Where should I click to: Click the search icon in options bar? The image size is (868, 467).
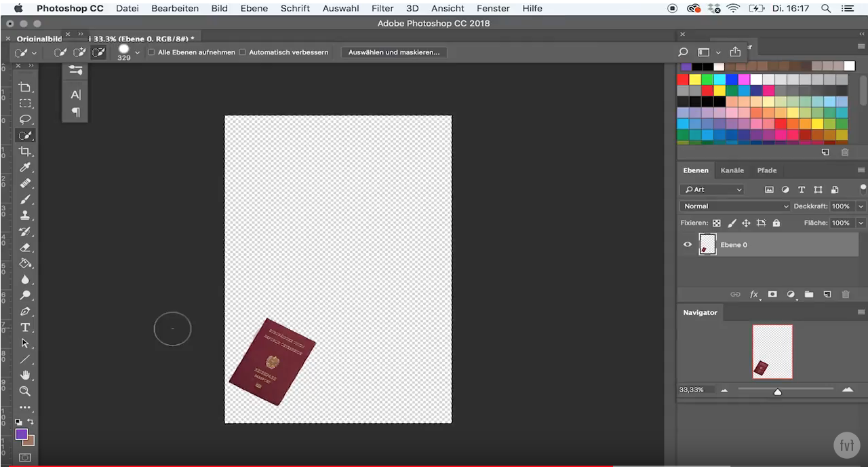(683, 52)
